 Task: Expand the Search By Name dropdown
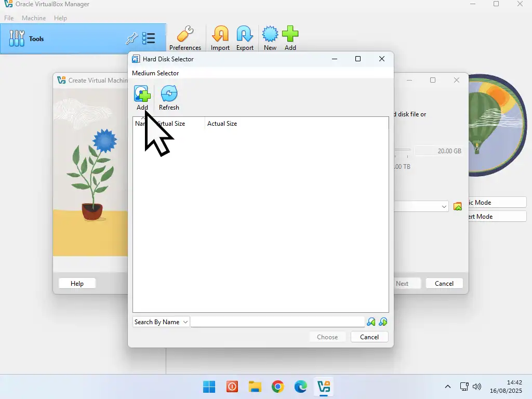(x=161, y=322)
